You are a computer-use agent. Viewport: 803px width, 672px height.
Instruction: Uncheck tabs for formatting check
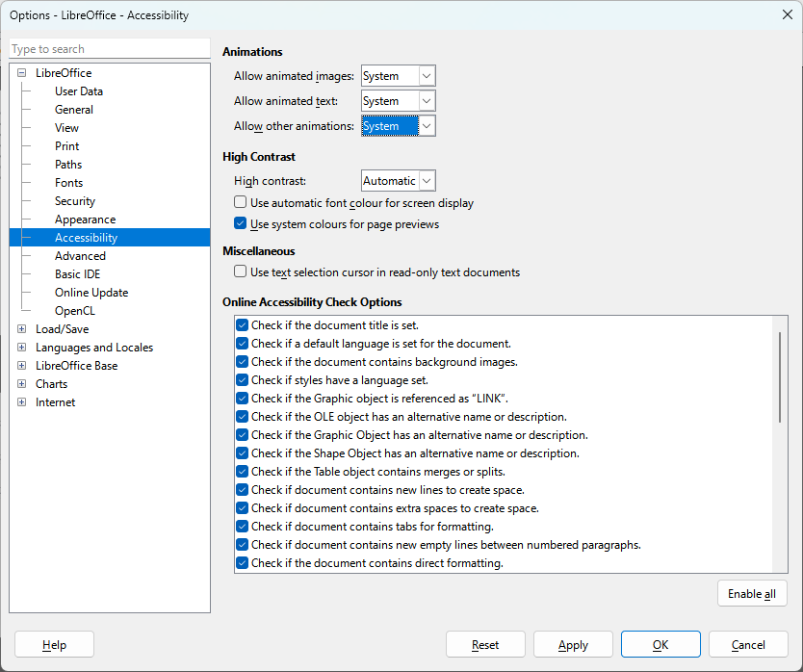coord(243,527)
